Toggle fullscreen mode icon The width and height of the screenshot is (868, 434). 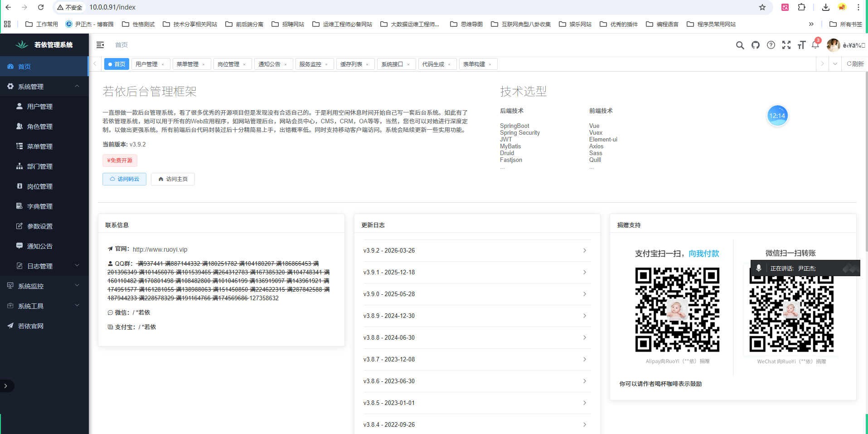(x=786, y=45)
